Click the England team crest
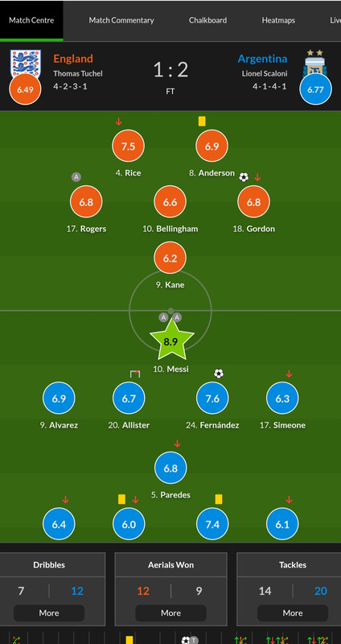Screen dimensions: 341x644 [26, 63]
